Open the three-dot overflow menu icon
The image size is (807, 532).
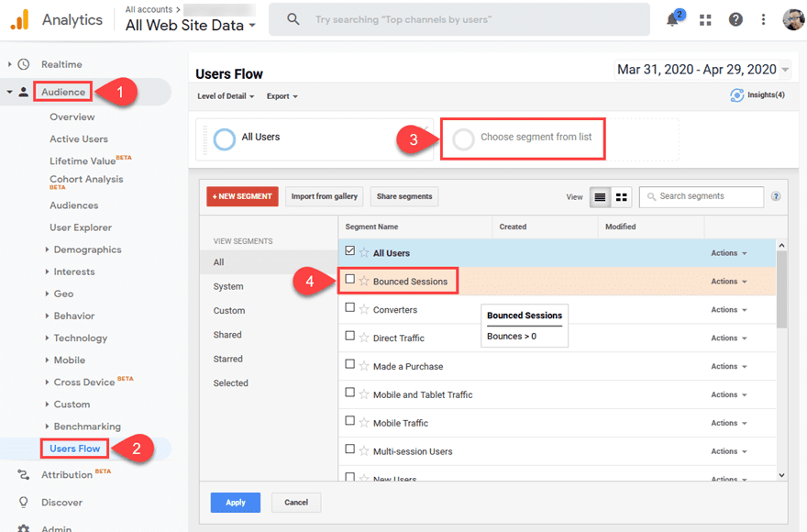[x=764, y=18]
